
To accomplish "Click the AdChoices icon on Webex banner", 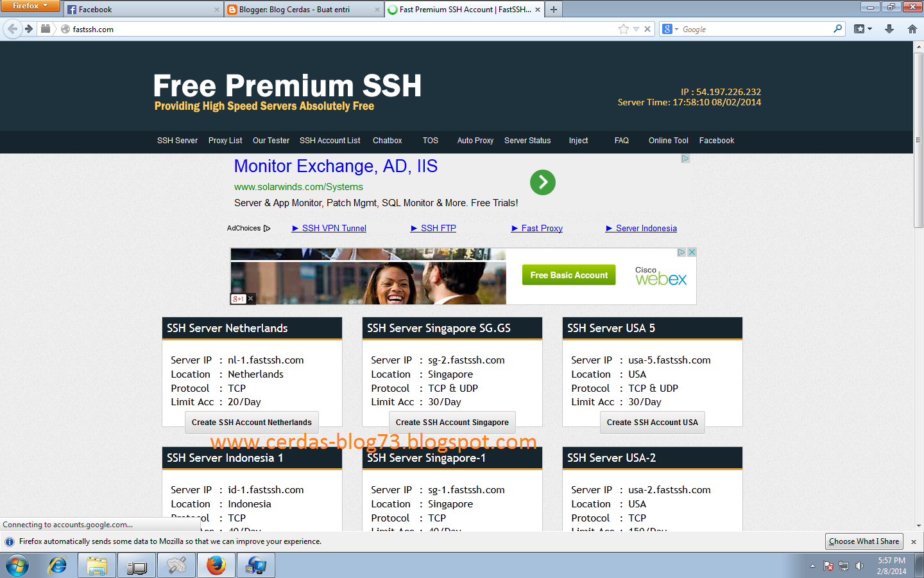I will (681, 252).
